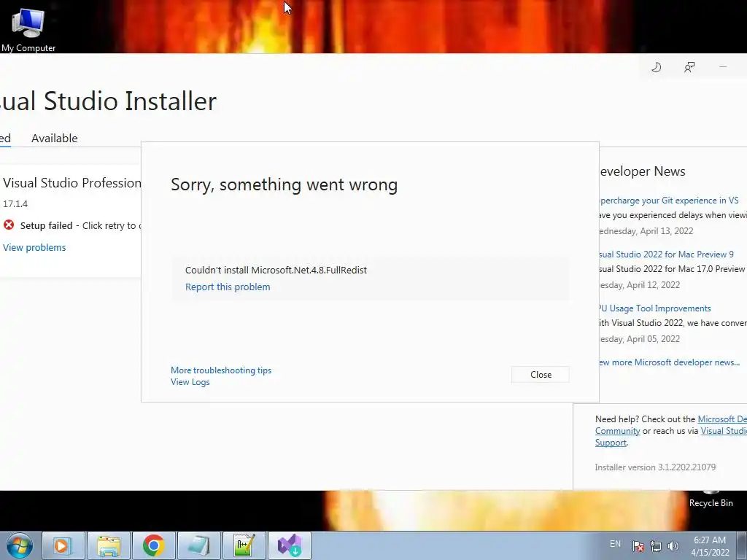Screen dimensions: 747x560
Task: Open the volume speaker tray icon
Action: (x=673, y=546)
